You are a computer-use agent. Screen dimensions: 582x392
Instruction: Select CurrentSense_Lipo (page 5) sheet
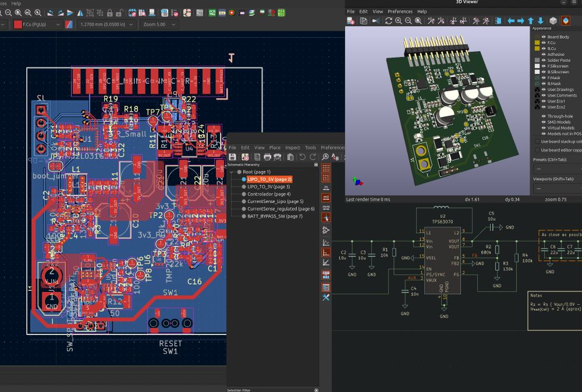pyautogui.click(x=275, y=201)
